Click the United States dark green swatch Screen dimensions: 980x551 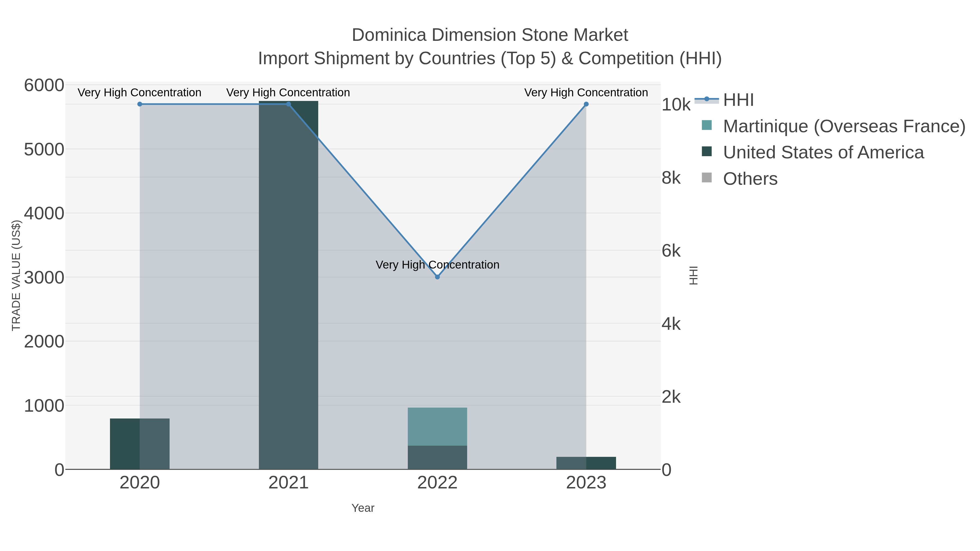(706, 151)
